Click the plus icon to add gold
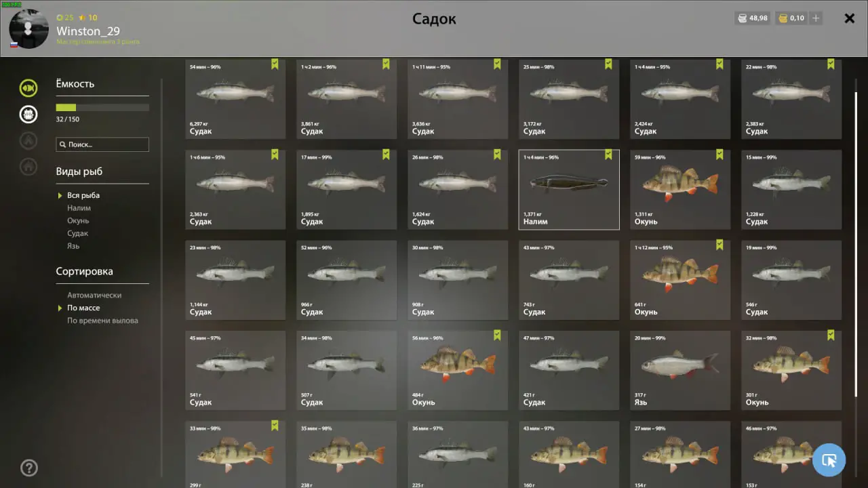Viewport: 868px width, 488px height. click(x=816, y=18)
